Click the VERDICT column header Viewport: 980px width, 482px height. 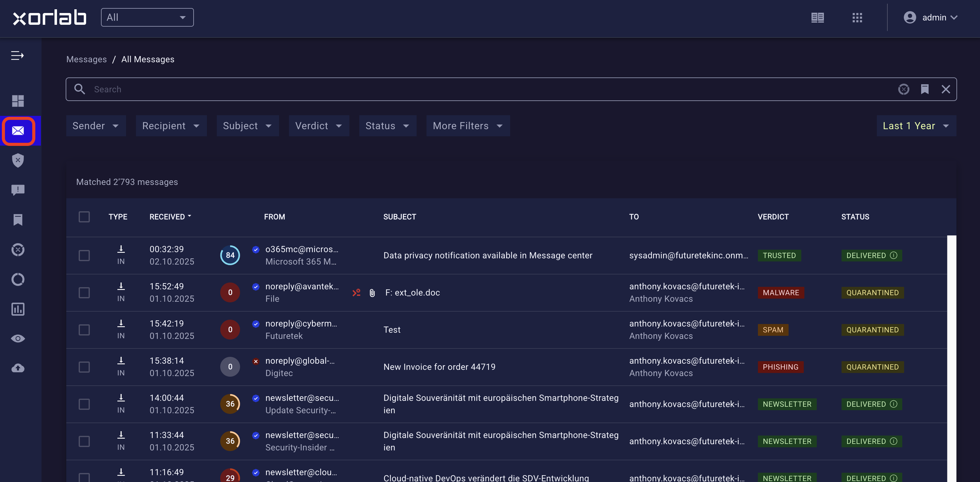(x=773, y=217)
